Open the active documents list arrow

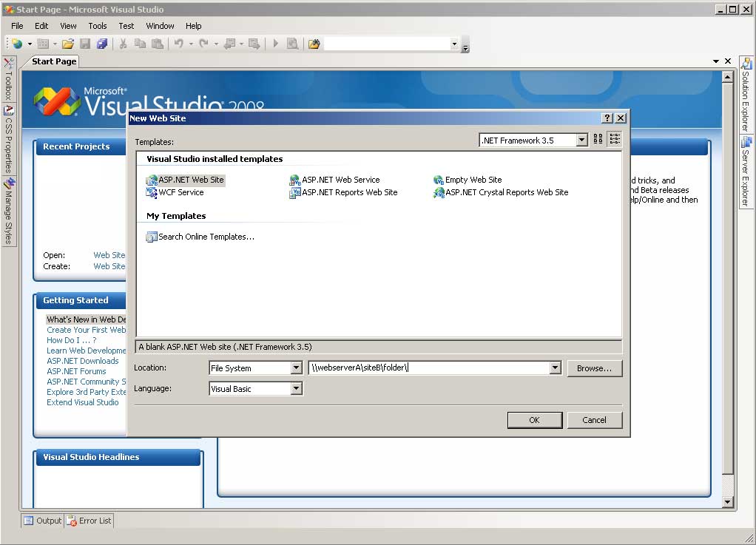click(716, 61)
